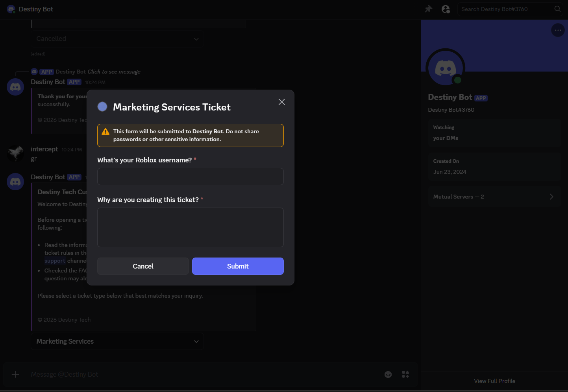Click '© 2026 Destiny Tech' at embed bottom

pos(64,320)
